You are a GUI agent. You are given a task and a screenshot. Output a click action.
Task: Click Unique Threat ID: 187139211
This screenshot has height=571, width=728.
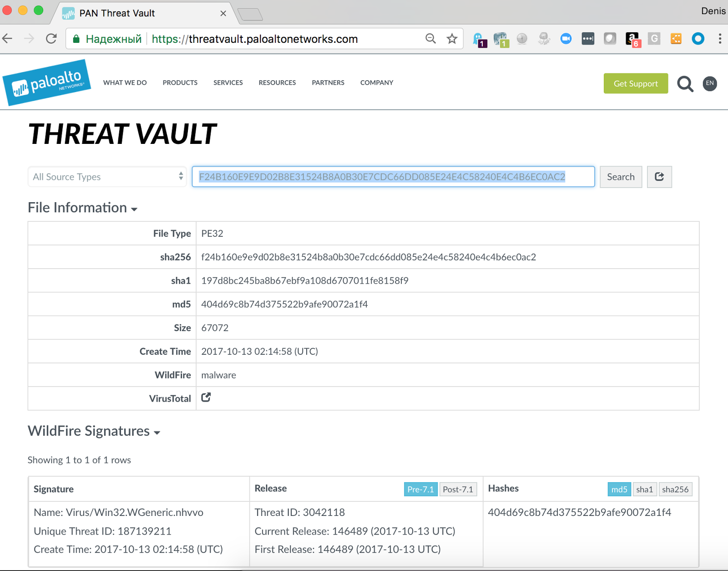pyautogui.click(x=102, y=531)
